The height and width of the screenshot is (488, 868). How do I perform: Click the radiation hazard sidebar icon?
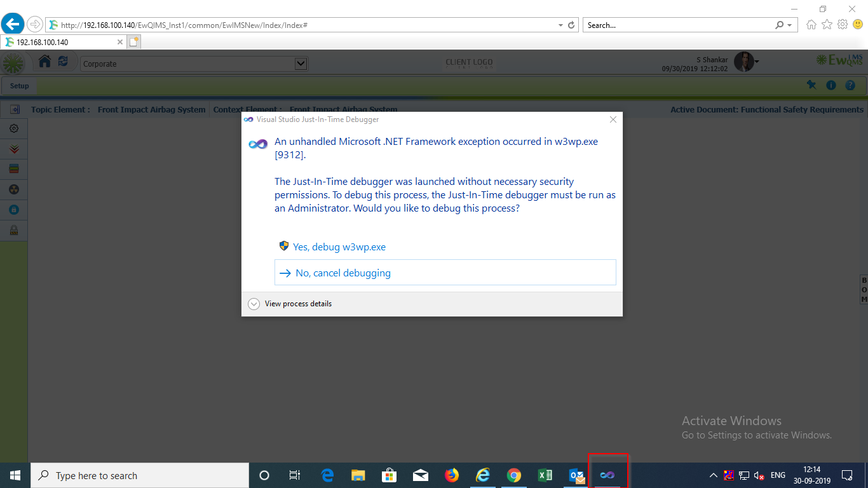pyautogui.click(x=14, y=189)
